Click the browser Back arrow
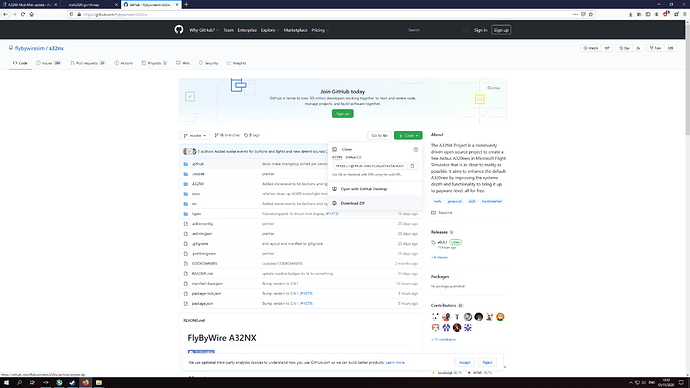Viewport: 690px width, 388px height. click(x=5, y=14)
